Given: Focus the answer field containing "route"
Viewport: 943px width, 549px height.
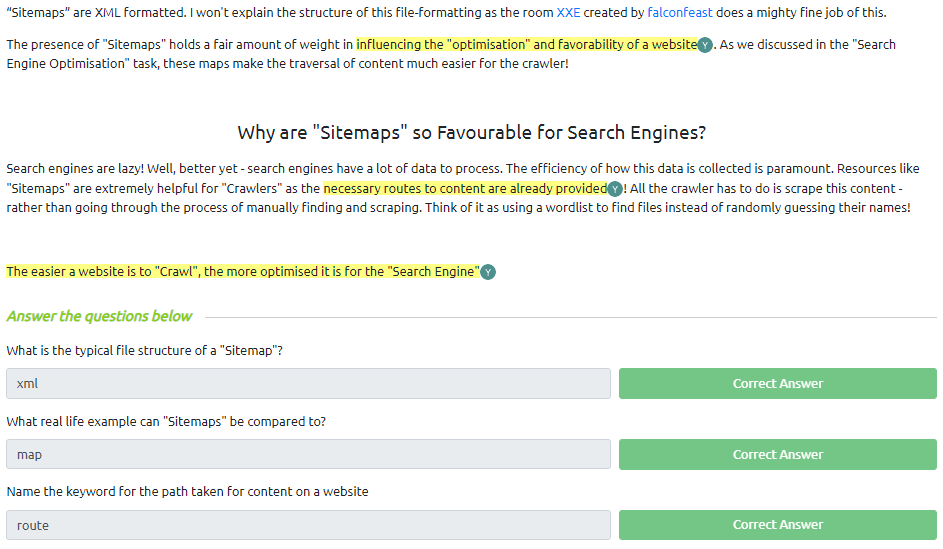Looking at the screenshot, I should (308, 525).
